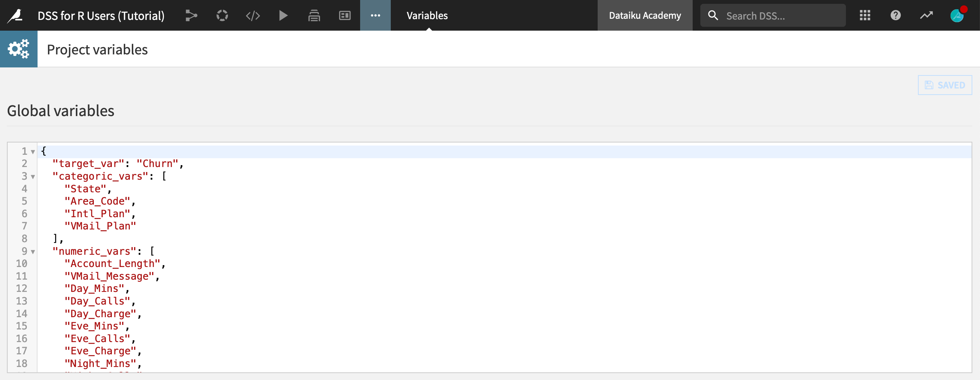The width and height of the screenshot is (980, 380).
Task: Click the "Night_Mins" entry
Action: (x=100, y=364)
